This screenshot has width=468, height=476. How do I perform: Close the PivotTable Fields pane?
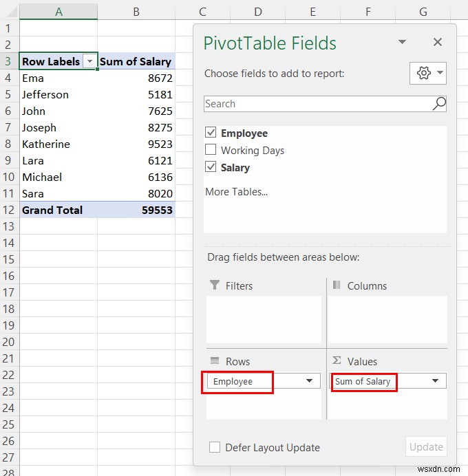437,43
